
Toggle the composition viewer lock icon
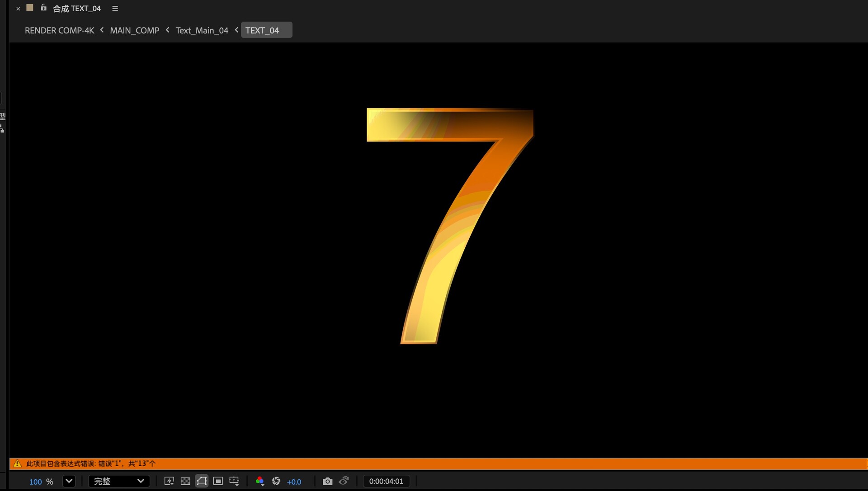click(x=43, y=8)
